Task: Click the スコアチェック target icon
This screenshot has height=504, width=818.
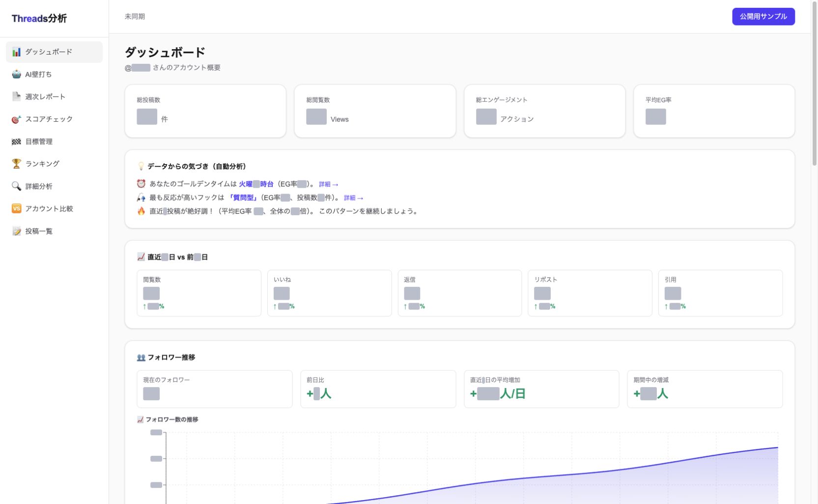Action: 16,119
